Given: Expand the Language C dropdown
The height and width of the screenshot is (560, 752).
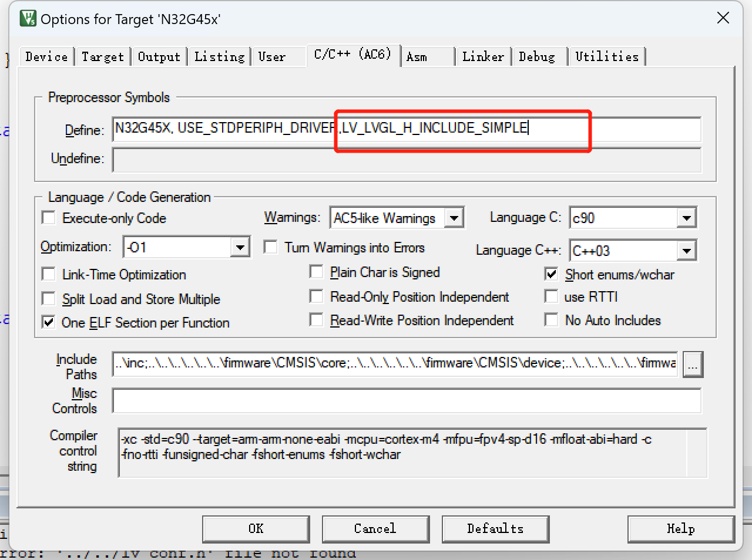Looking at the screenshot, I should coord(686,218).
